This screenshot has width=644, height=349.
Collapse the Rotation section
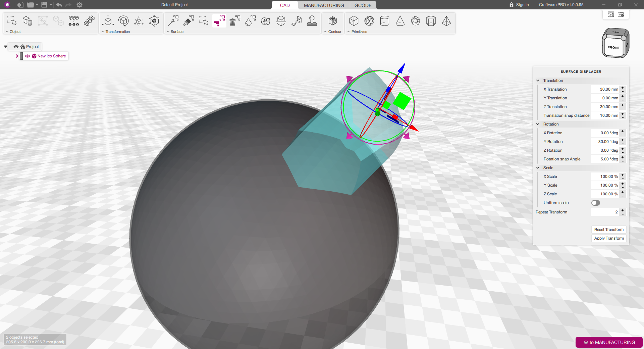coord(538,124)
